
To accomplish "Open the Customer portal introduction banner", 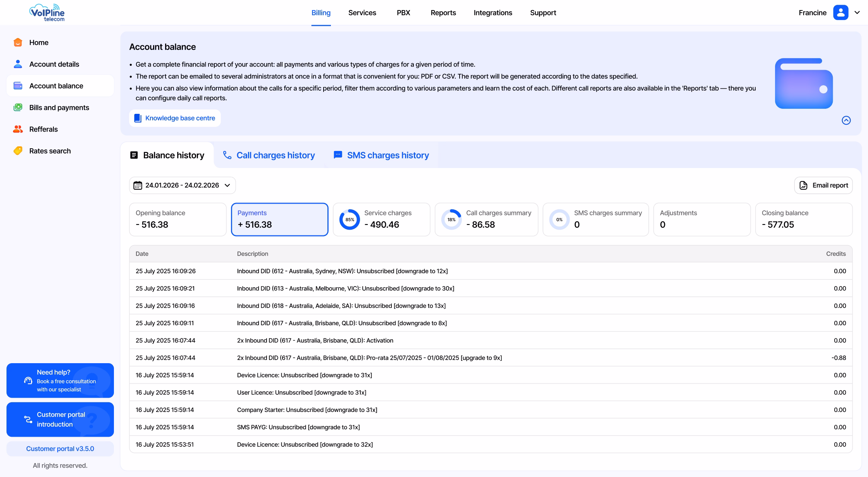I will click(60, 419).
